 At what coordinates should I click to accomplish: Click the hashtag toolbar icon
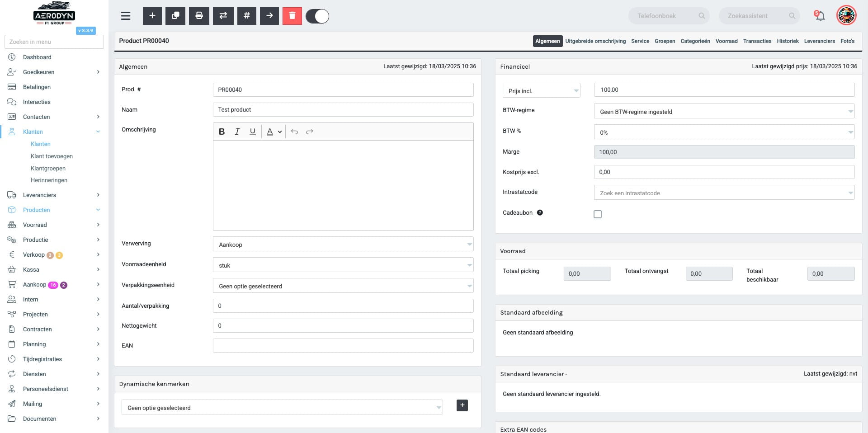247,16
